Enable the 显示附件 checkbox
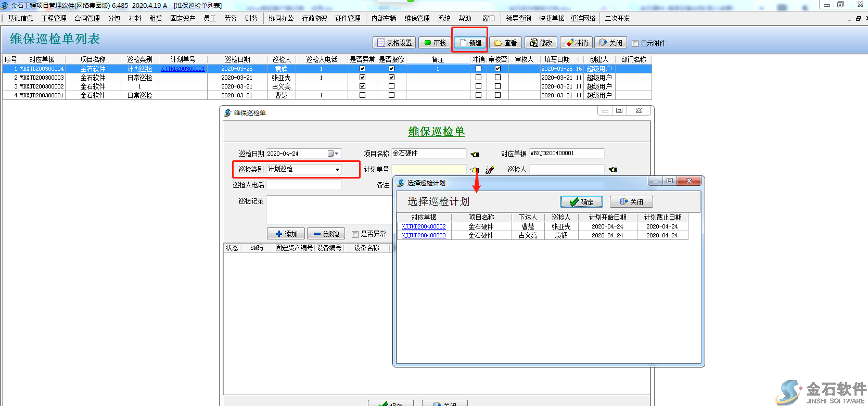 click(635, 43)
